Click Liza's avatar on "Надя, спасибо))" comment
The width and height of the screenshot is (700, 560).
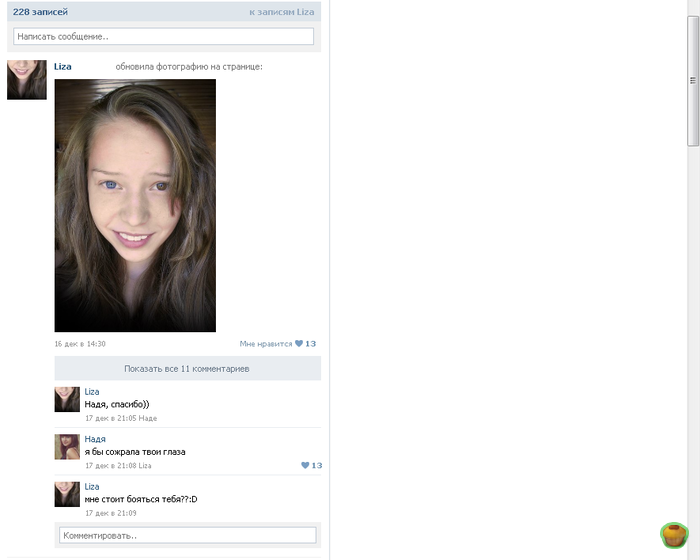pos(67,399)
